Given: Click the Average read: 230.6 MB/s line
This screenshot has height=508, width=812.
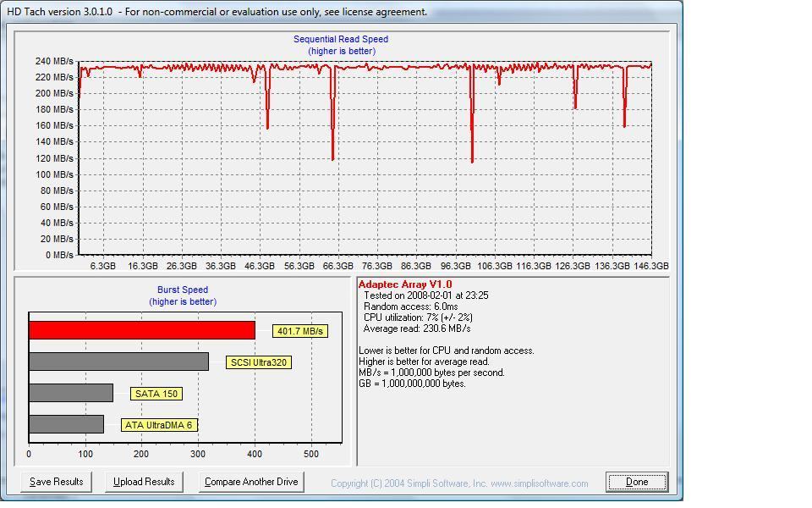Looking at the screenshot, I should point(416,329).
